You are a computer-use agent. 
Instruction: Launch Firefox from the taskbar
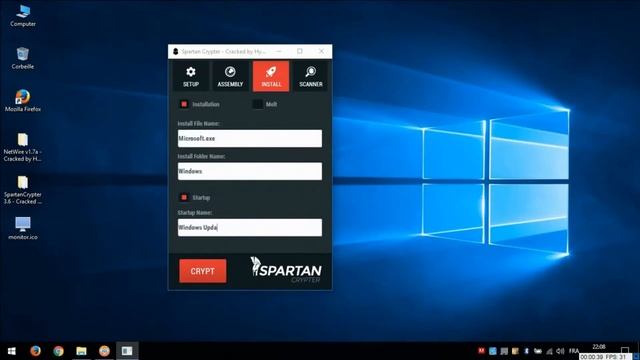click(x=36, y=351)
